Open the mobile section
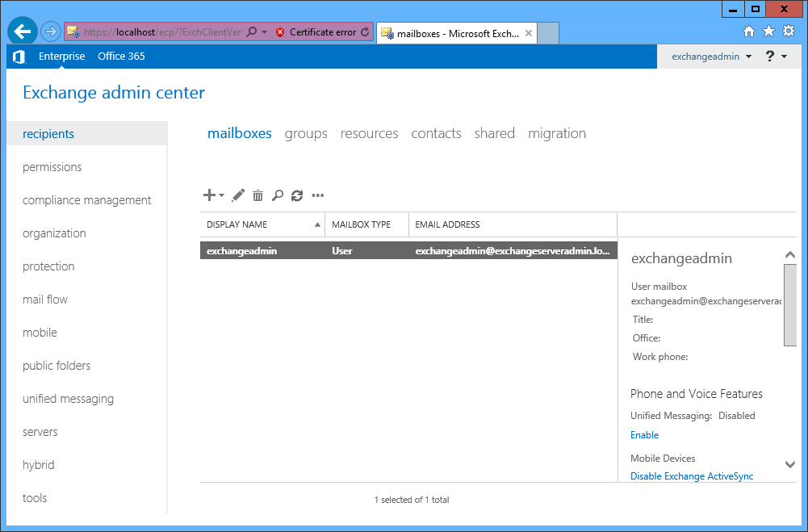 [40, 333]
